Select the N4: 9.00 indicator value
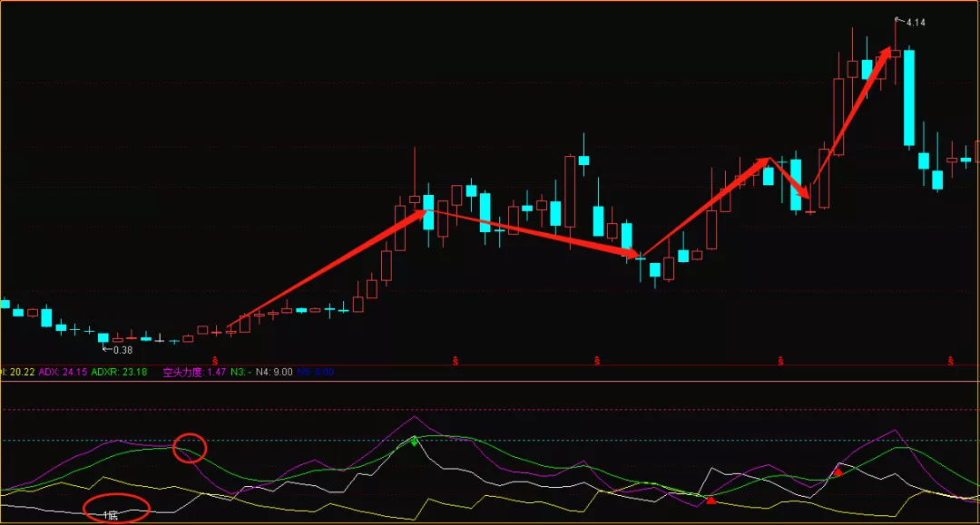 (274, 372)
